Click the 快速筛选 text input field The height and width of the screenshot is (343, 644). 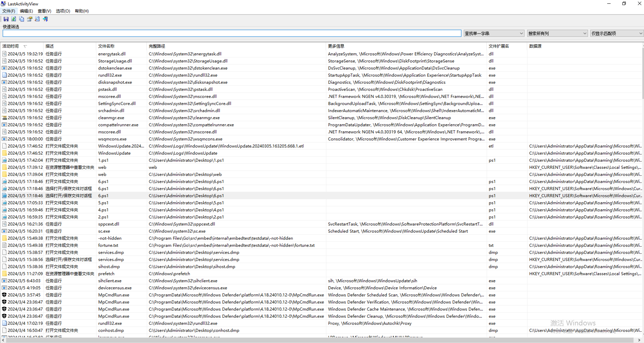click(232, 33)
